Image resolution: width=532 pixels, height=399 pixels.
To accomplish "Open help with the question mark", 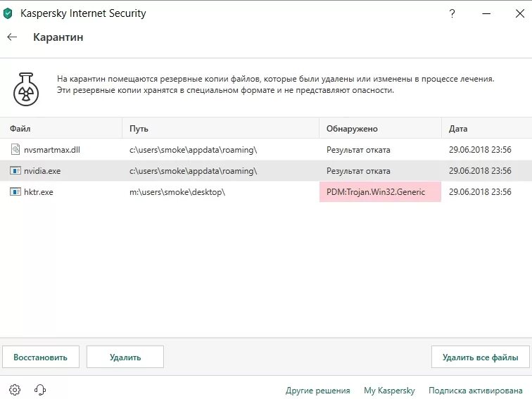I will [x=451, y=13].
